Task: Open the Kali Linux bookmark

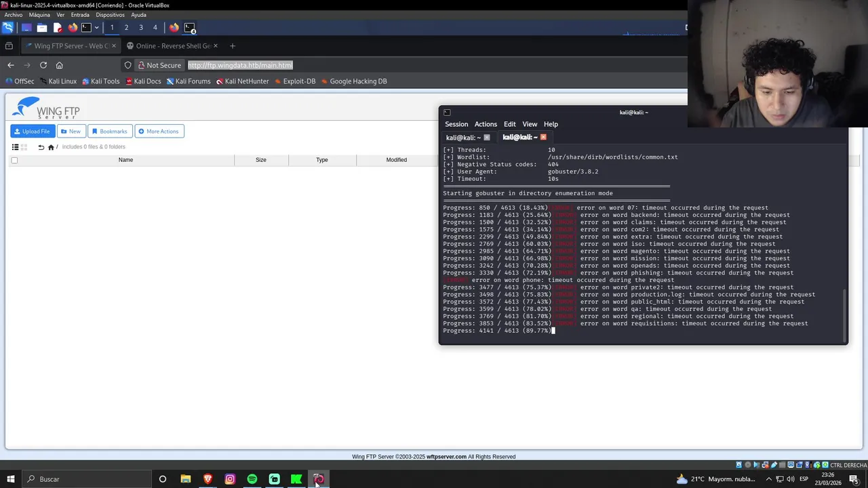Action: [x=58, y=81]
